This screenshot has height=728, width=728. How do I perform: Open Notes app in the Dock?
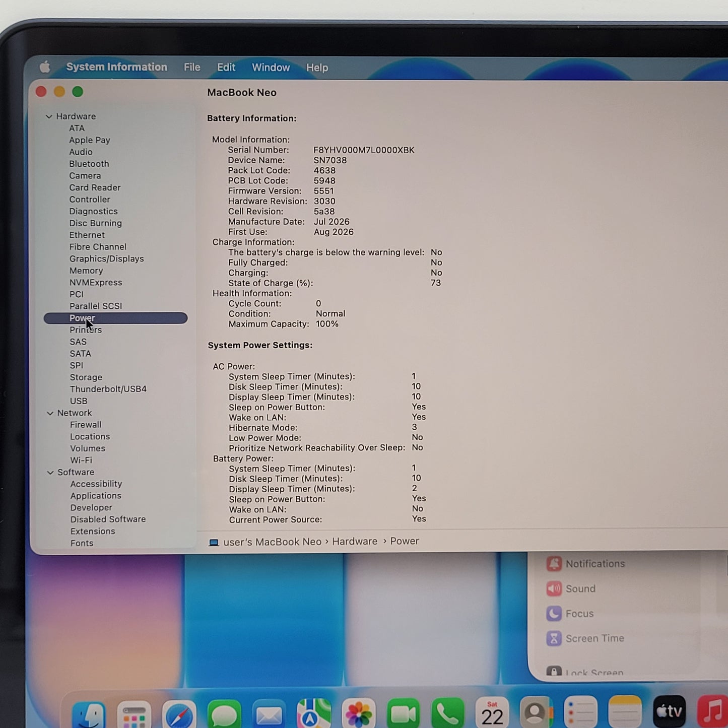(625, 712)
